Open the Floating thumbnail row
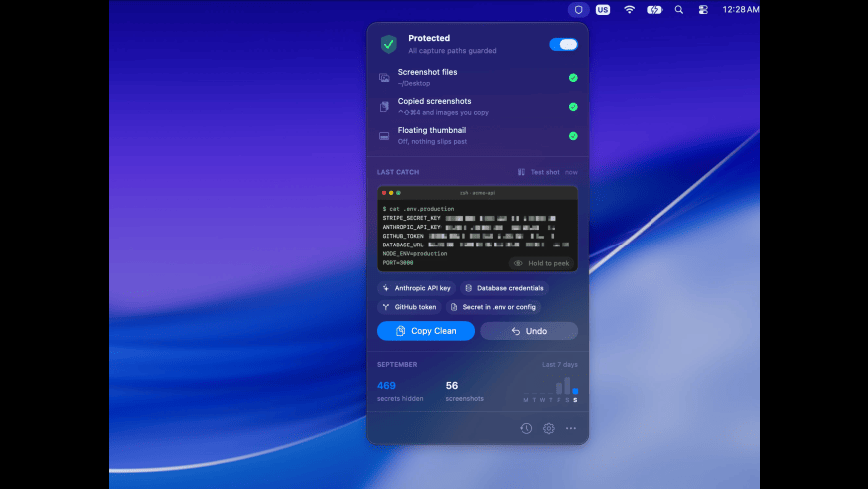This screenshot has height=489, width=868. pyautogui.click(x=477, y=135)
